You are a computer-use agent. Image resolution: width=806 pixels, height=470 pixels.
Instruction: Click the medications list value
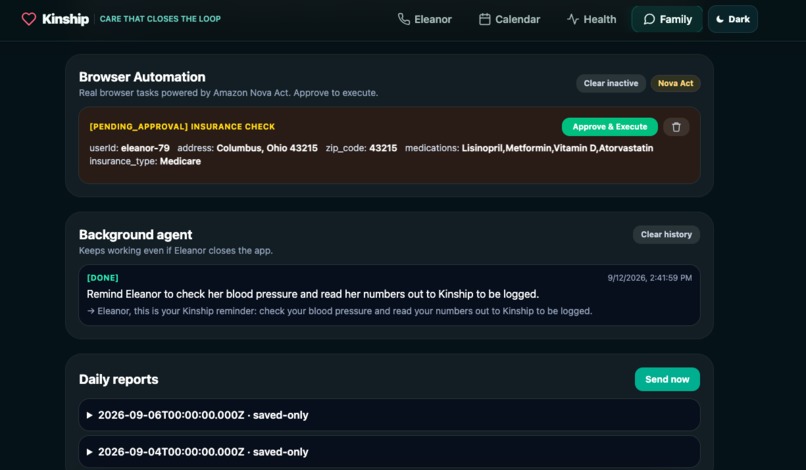557,148
